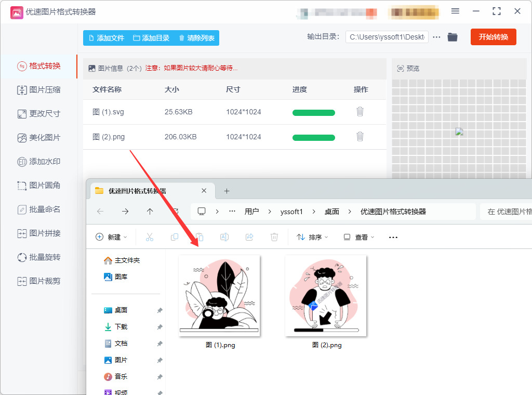Screen dimensions: 532x395
Task: Open the output directory folder icon
Action: [x=453, y=37]
